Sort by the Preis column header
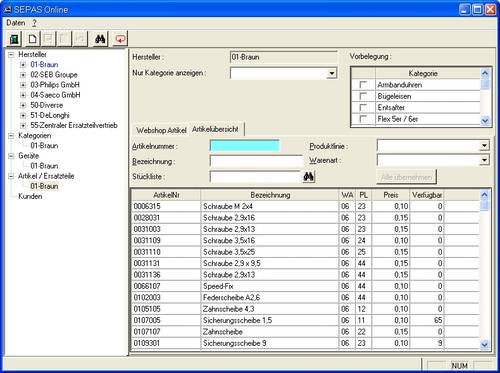The width and height of the screenshot is (500, 373). pos(391,195)
